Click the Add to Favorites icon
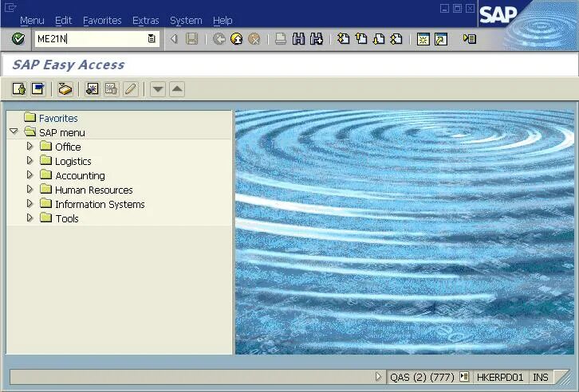579x392 pixels. click(x=92, y=89)
